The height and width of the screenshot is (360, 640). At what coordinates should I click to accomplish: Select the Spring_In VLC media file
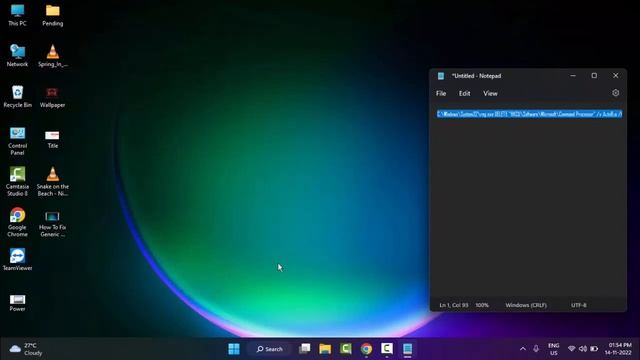53,56
